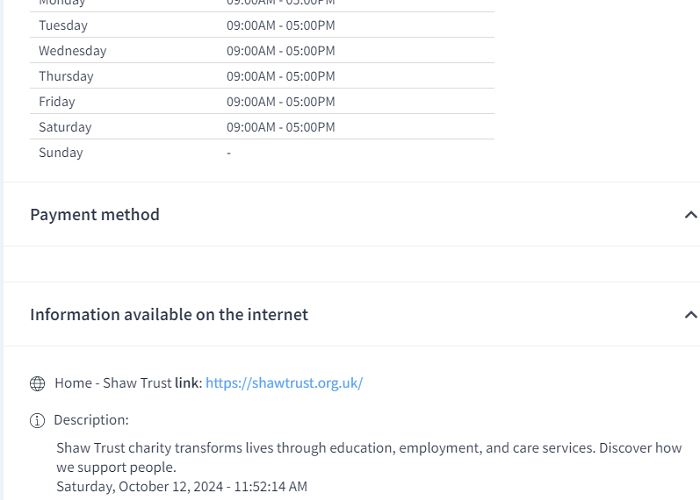Select the Thursday opening hours row
700x500 pixels.
[262, 76]
